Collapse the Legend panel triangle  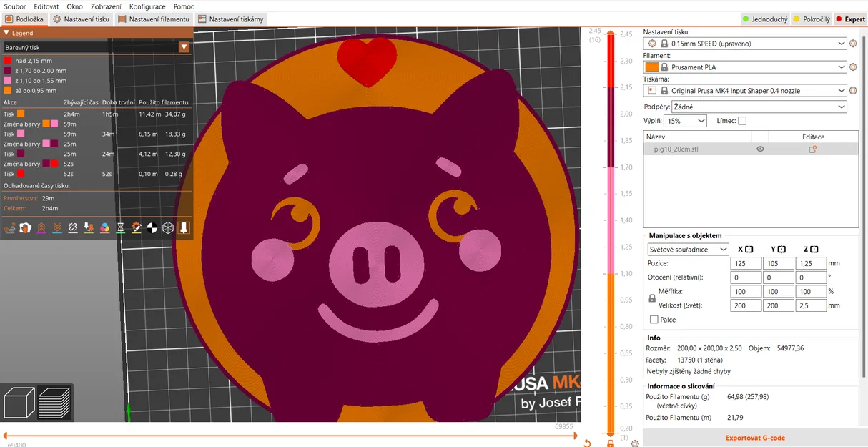point(6,33)
